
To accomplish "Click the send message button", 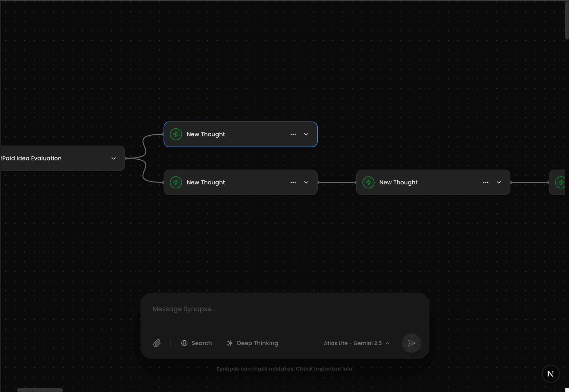I will [x=411, y=343].
